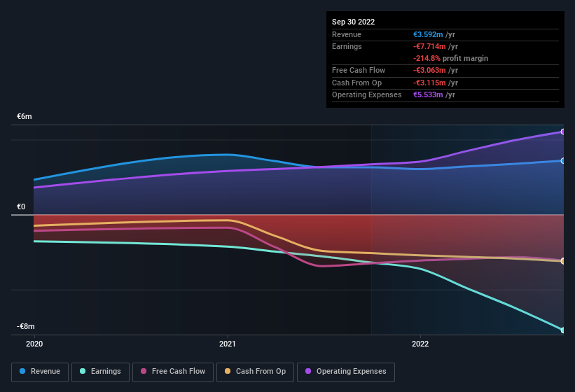
Task: Click the Sep 30 2022 tooltip date
Action: [x=353, y=22]
